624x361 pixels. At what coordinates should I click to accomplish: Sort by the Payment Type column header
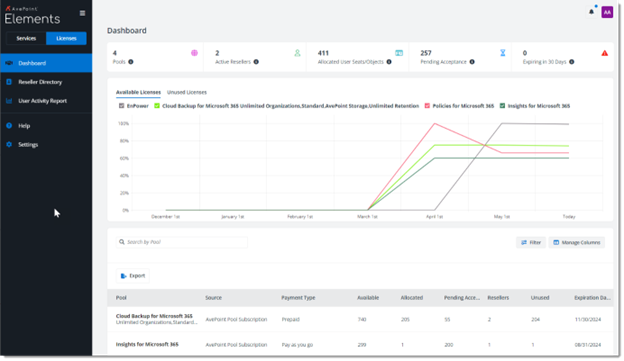coord(298,298)
